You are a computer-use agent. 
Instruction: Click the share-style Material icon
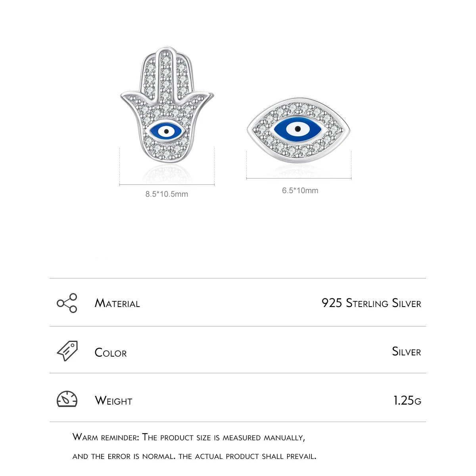click(67, 303)
